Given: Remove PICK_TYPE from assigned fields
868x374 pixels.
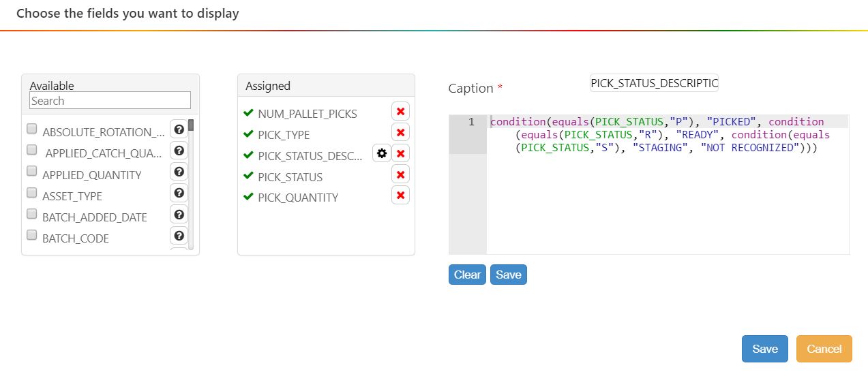Looking at the screenshot, I should pyautogui.click(x=400, y=133).
